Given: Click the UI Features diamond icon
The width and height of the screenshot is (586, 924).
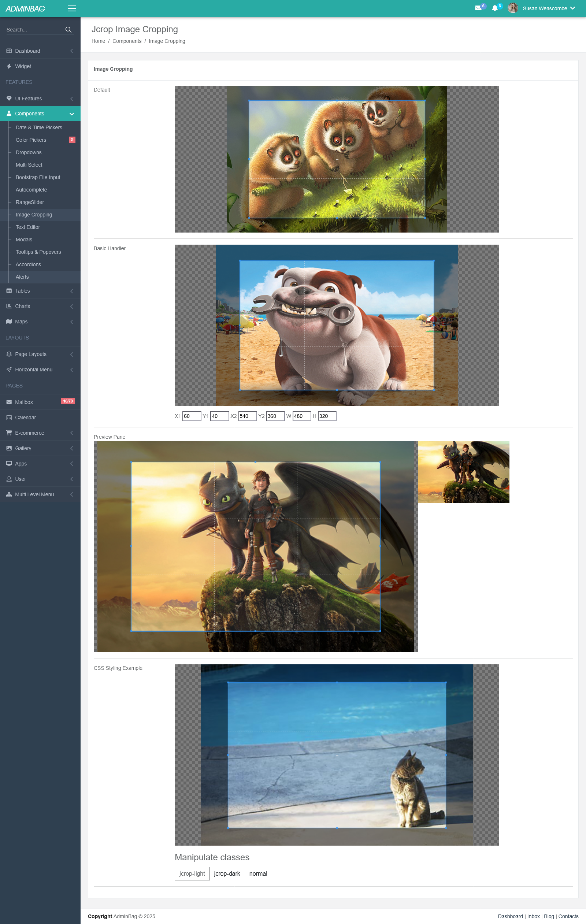Looking at the screenshot, I should 9,99.
